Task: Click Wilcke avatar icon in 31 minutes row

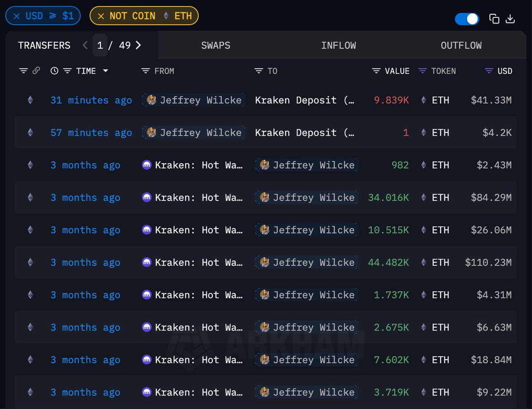Action: (151, 100)
